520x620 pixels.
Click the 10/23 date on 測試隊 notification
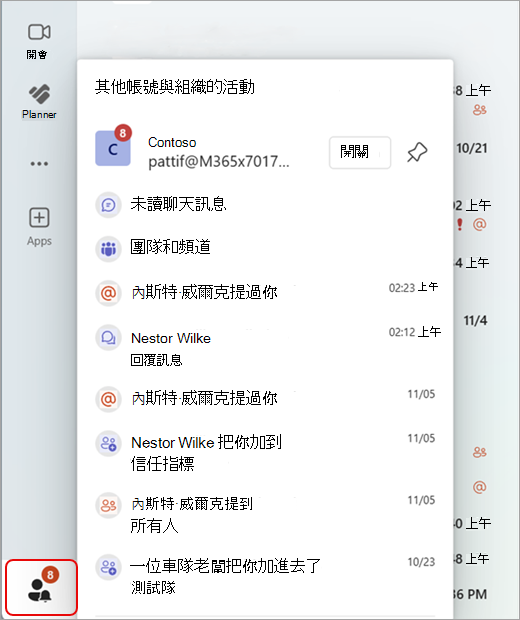[421, 562]
